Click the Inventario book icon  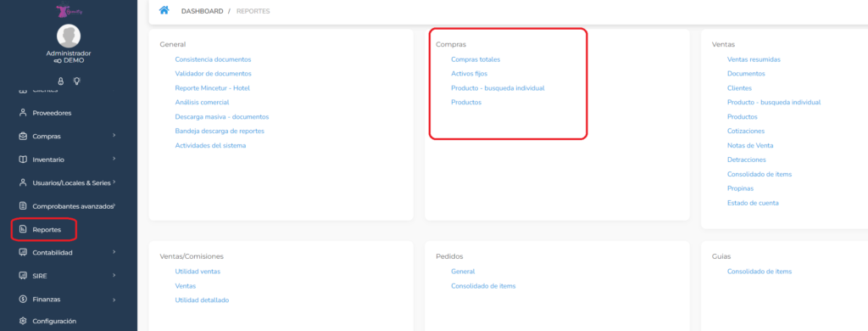point(23,159)
